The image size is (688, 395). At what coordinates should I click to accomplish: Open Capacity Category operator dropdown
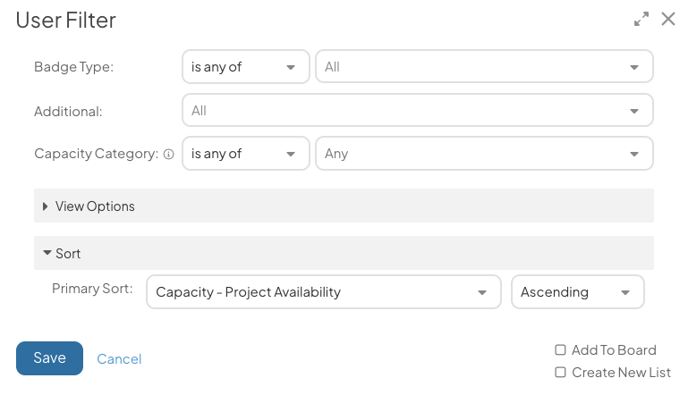[246, 154]
